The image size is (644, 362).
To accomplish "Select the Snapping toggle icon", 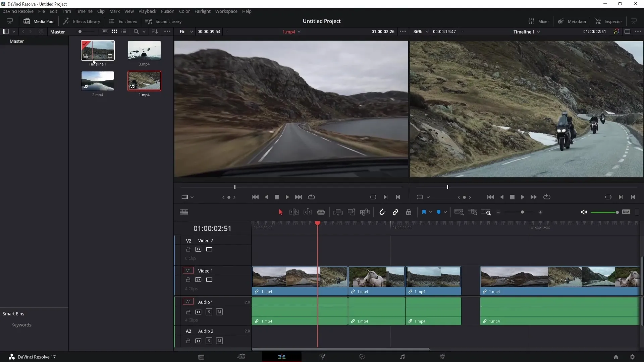I will (x=382, y=212).
